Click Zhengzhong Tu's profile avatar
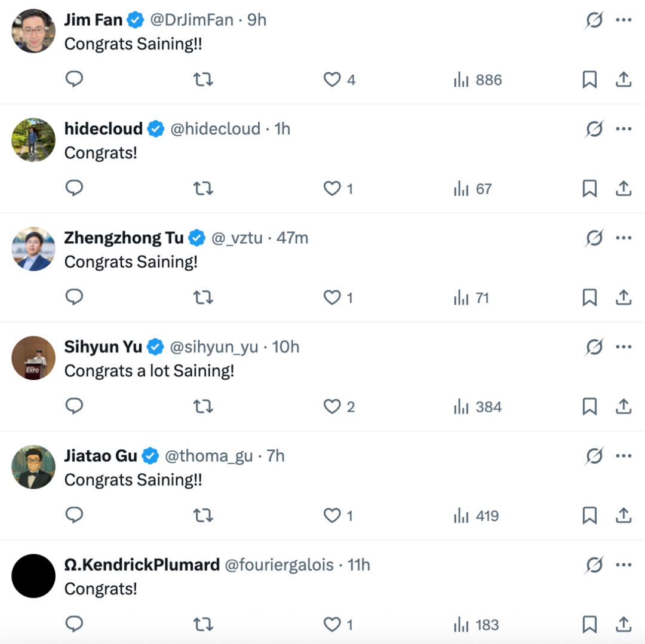 coord(33,249)
